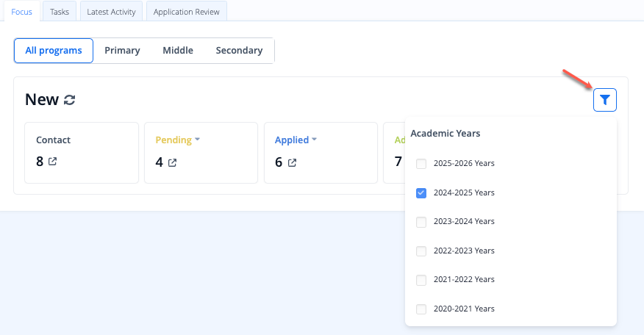Open the Latest Activity tab
The height and width of the screenshot is (335, 644).
111,12
